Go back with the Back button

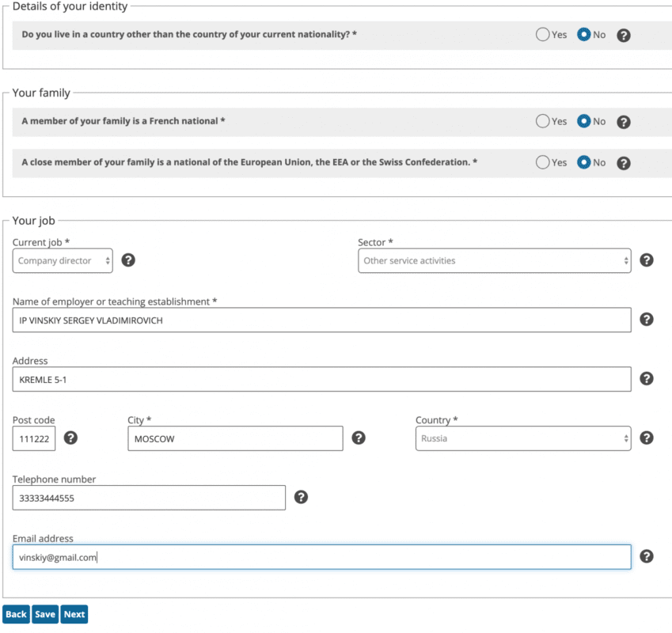coord(16,614)
